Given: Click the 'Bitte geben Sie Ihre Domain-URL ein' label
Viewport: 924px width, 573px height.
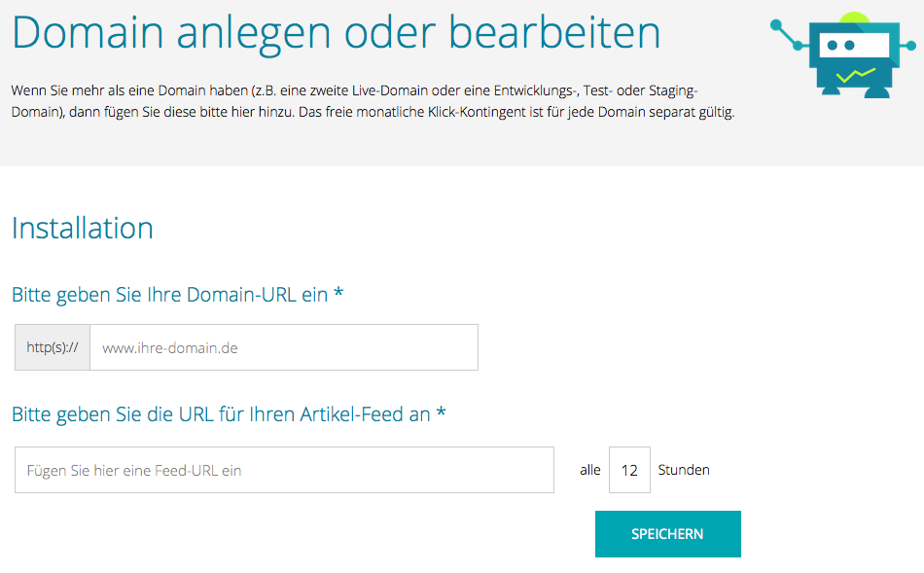Looking at the screenshot, I should [x=169, y=295].
